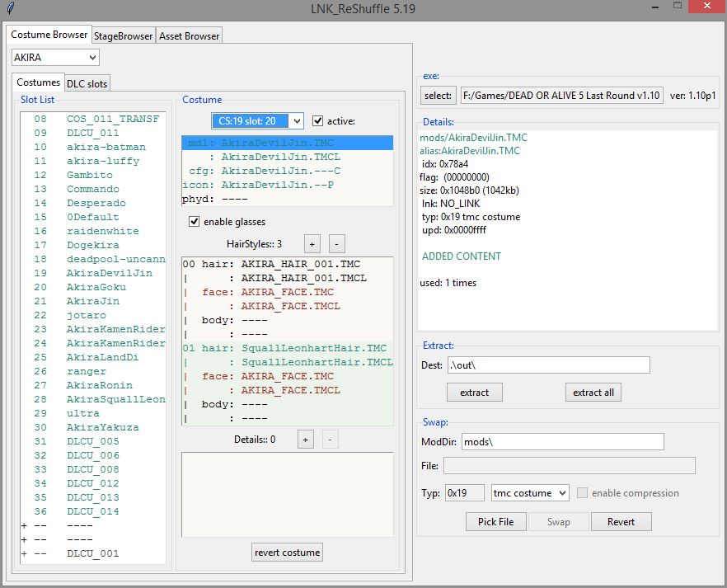Open the AKIRA character dropdown

[x=55, y=58]
